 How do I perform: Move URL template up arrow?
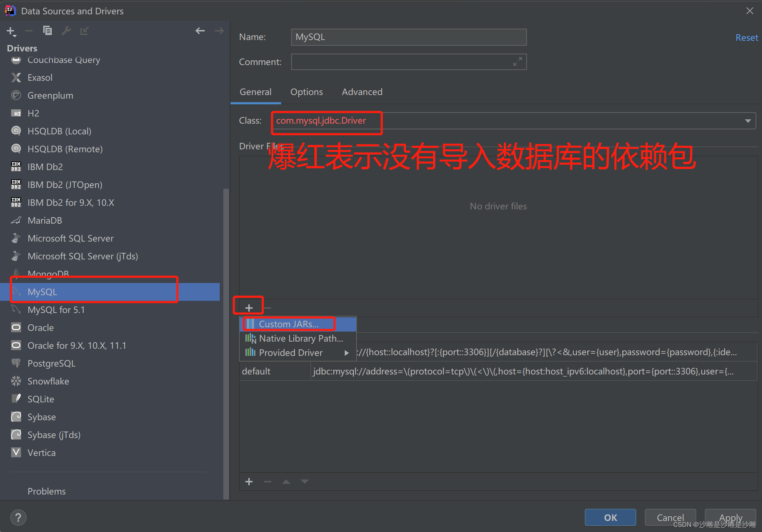(x=286, y=482)
